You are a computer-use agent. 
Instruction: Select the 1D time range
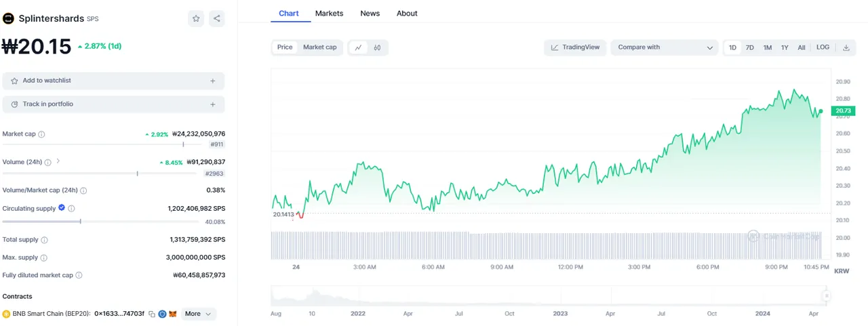tap(732, 47)
